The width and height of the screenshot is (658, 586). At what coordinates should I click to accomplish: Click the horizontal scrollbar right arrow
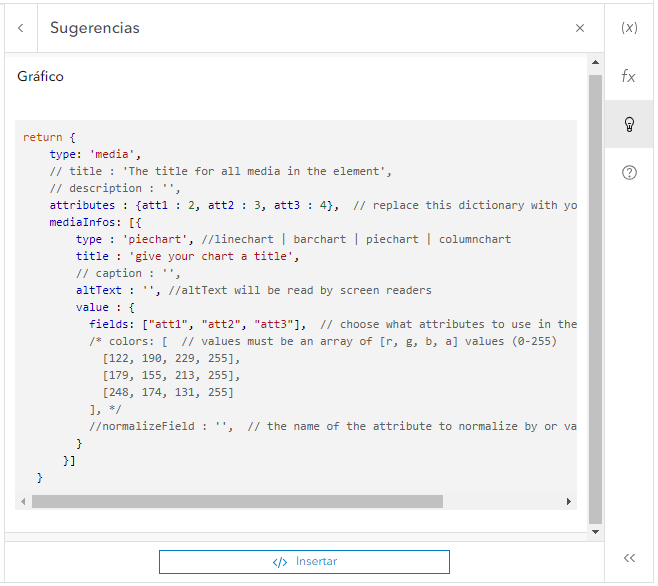[569, 501]
